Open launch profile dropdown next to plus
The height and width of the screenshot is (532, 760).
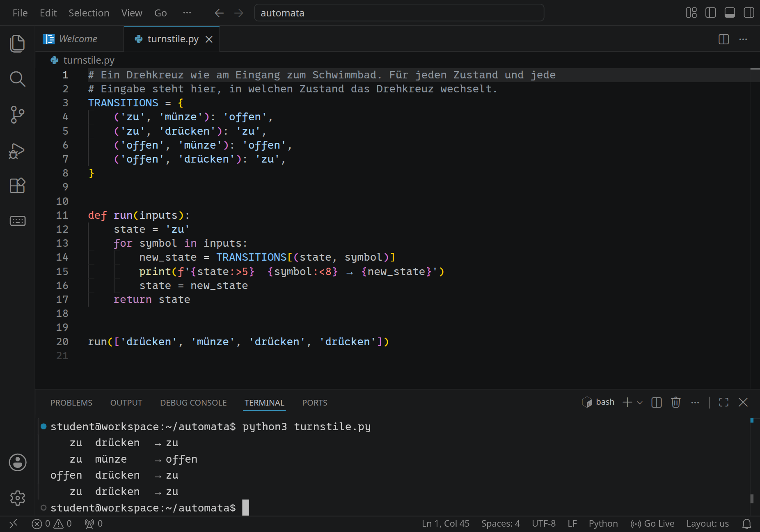coord(640,403)
